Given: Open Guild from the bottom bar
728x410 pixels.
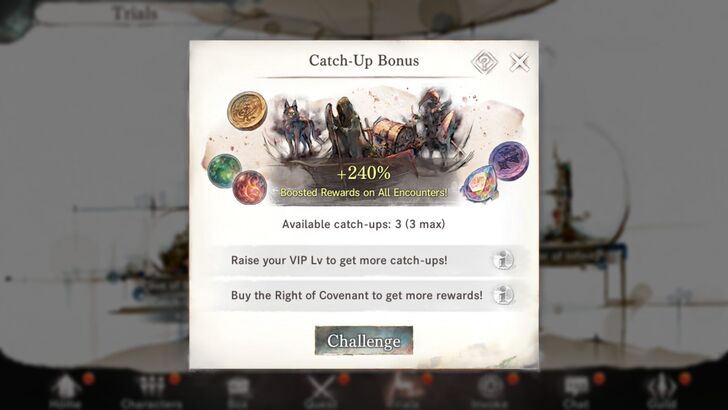Looking at the screenshot, I should (662, 391).
